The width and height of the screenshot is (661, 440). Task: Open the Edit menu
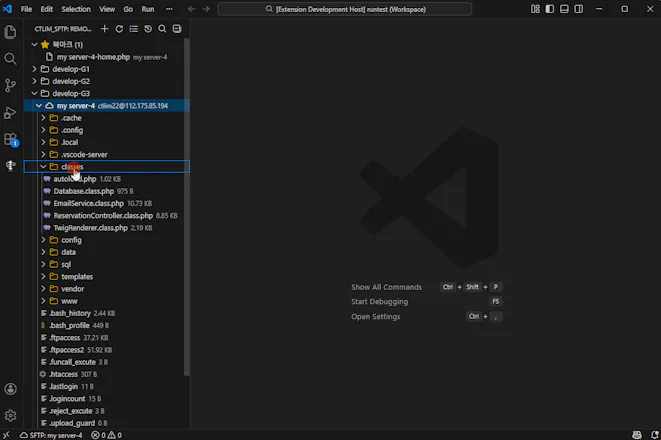46,9
